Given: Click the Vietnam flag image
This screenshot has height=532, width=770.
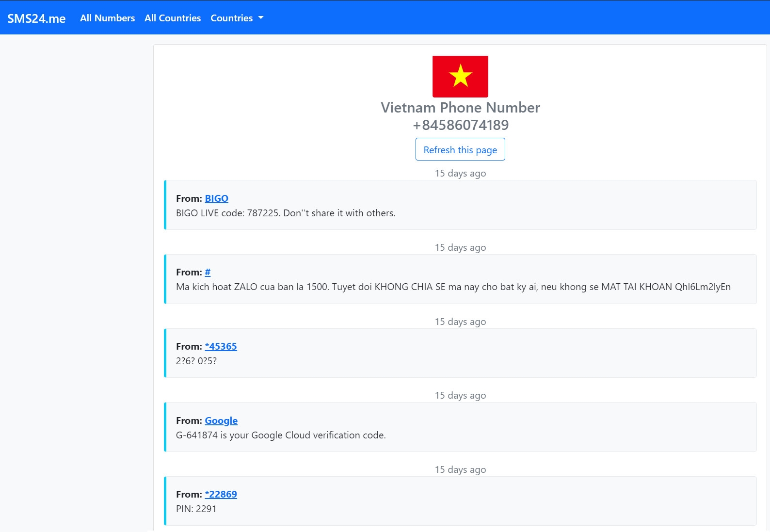Looking at the screenshot, I should 460,77.
